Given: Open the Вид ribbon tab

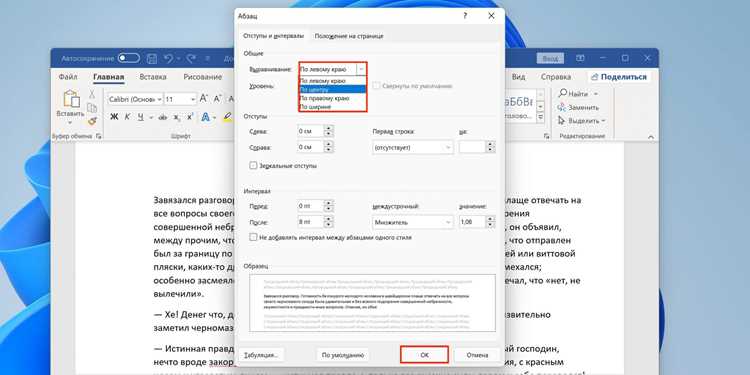Looking at the screenshot, I should 518,77.
